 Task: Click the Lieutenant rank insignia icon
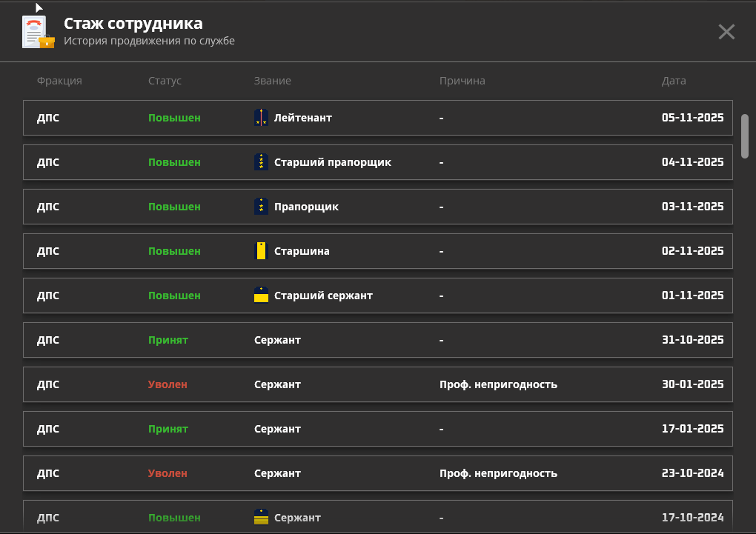261,118
